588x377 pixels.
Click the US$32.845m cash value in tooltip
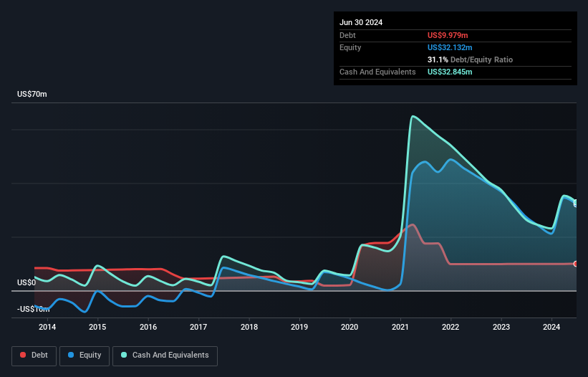click(450, 72)
